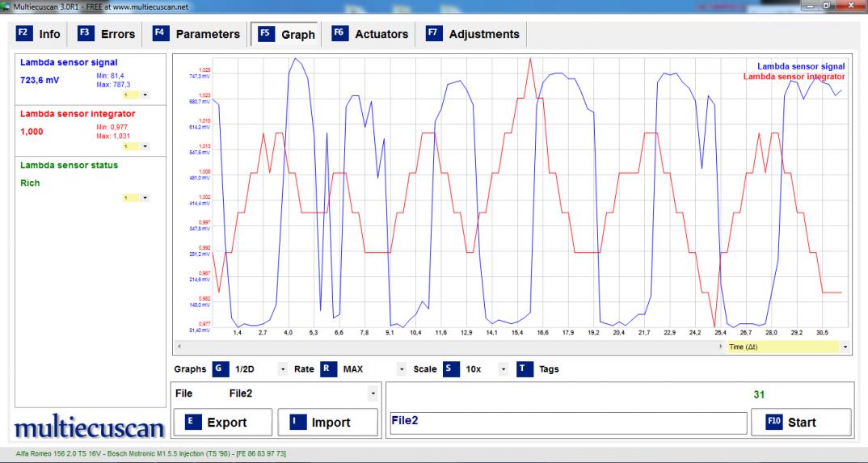Open Lambda sensor signal yellow scale dropdown
The width and height of the screenshot is (868, 463).
145,95
